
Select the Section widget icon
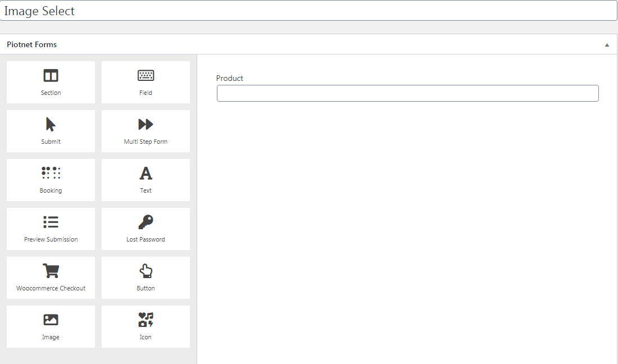pyautogui.click(x=51, y=76)
